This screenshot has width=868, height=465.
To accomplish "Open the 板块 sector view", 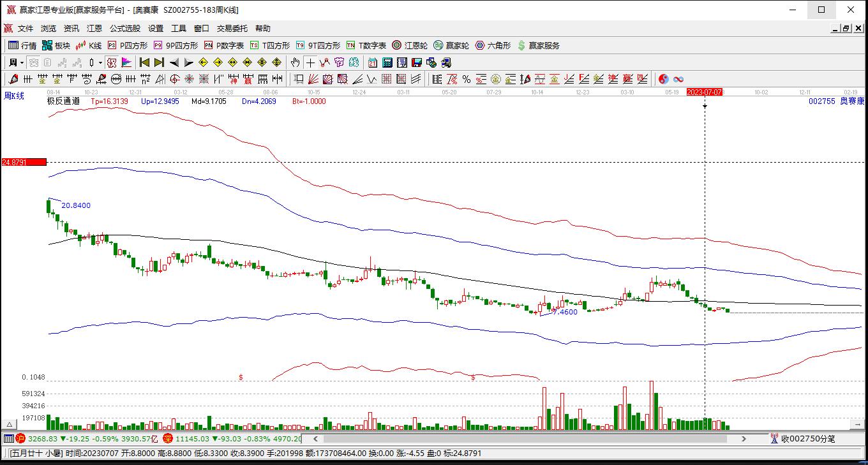I will click(56, 45).
